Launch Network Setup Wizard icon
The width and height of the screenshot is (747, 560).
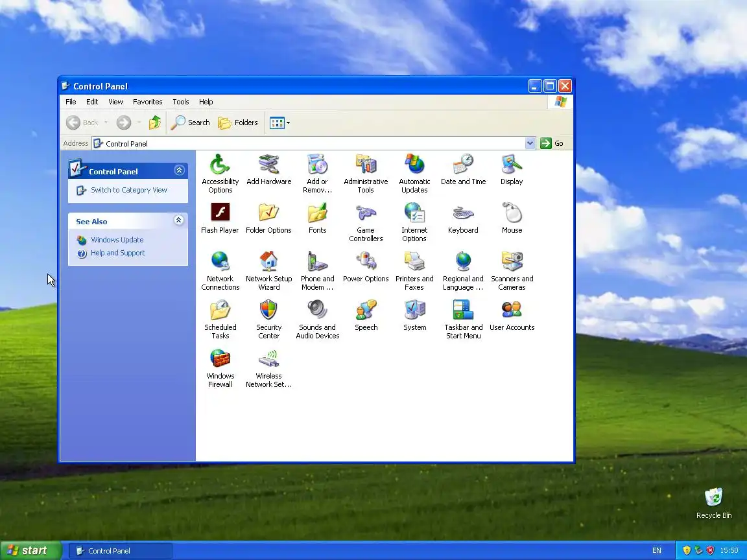pyautogui.click(x=268, y=270)
